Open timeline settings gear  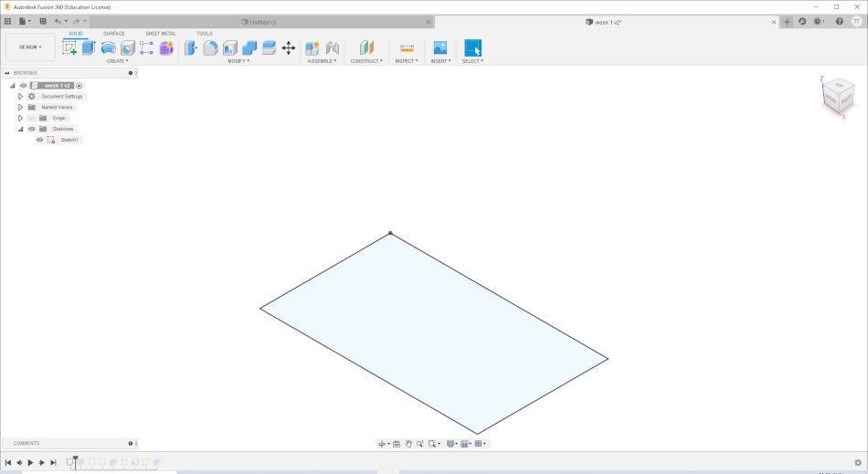click(858, 462)
